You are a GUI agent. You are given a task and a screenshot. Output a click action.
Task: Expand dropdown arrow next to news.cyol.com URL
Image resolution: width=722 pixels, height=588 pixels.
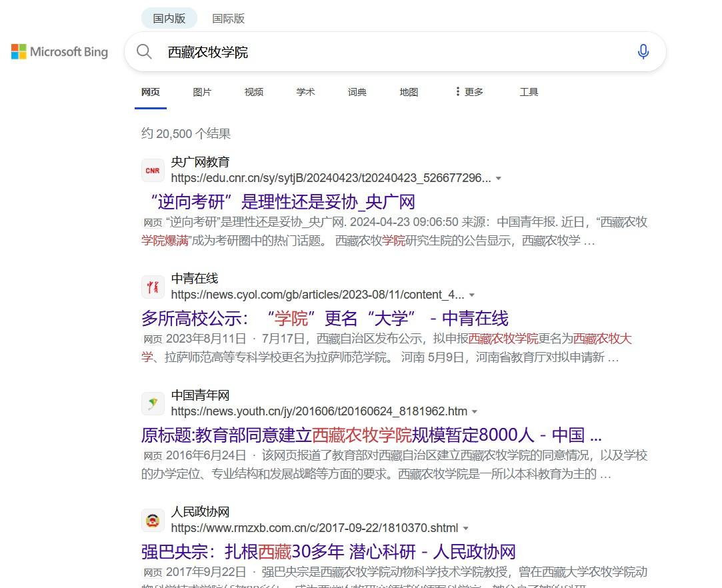471,295
